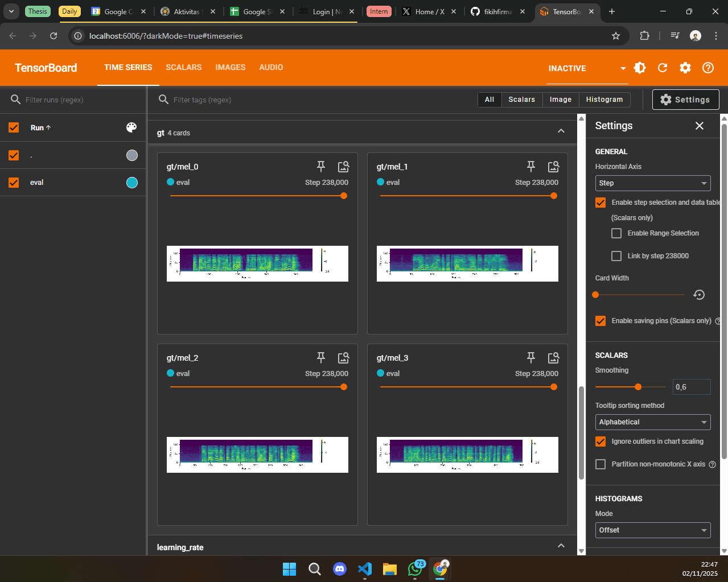Open the browser tab search dropdown

point(11,11)
